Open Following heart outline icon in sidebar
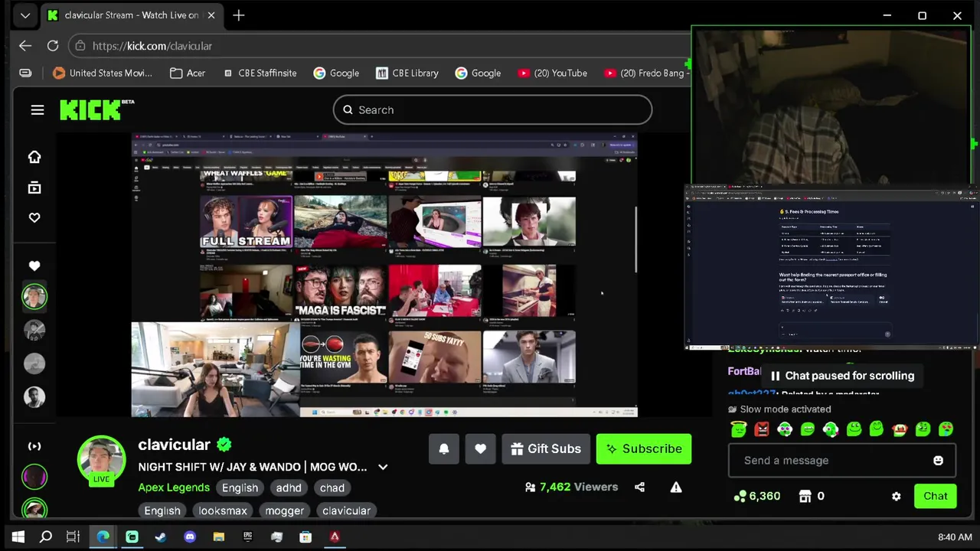 (34, 218)
